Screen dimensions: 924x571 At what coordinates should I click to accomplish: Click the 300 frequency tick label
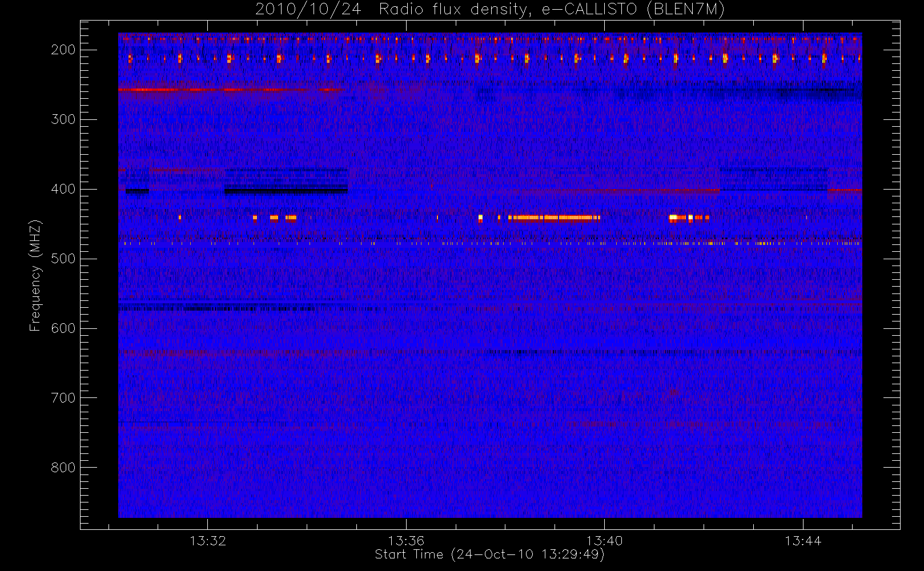coord(63,119)
